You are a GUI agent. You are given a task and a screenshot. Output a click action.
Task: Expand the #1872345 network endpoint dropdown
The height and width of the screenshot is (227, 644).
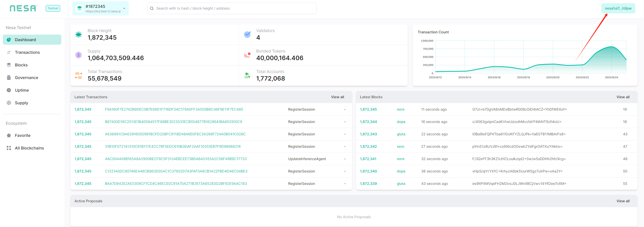124,8
